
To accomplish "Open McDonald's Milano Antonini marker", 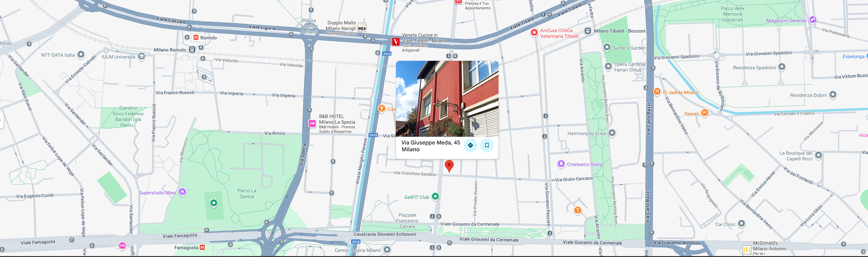I will 747,249.
